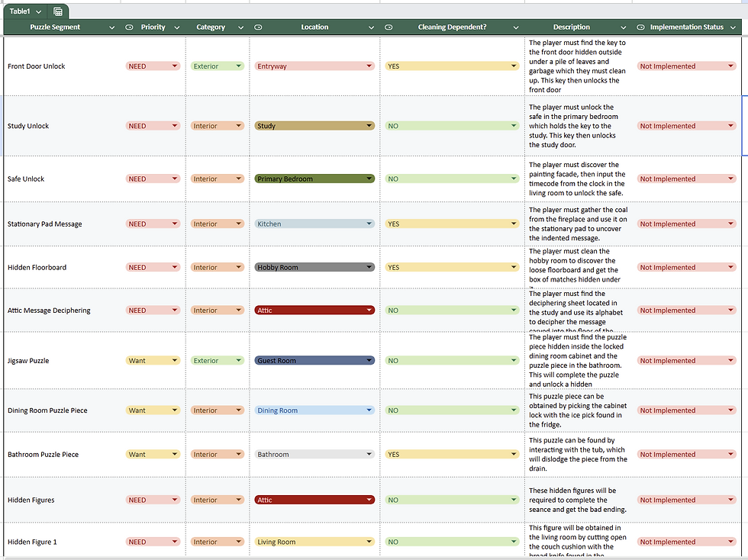The width and height of the screenshot is (748, 560).
Task: Open the Interior category chip for Hidden Floorboard
Action: [218, 268]
